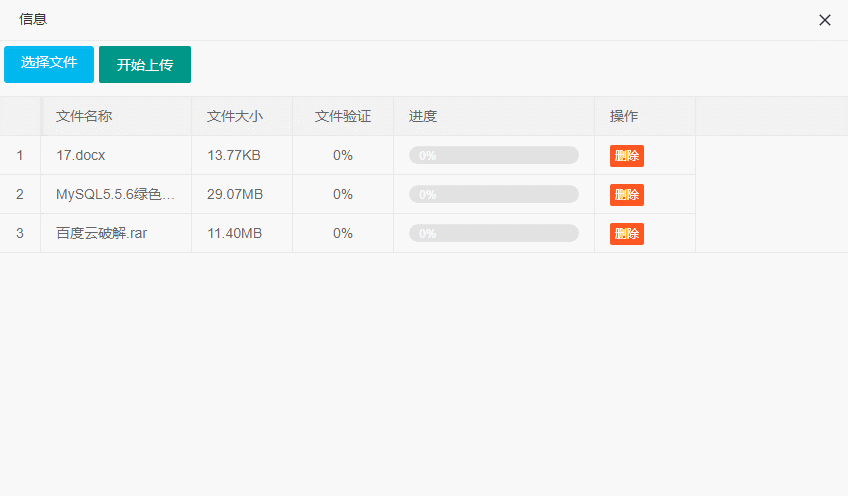Click row number 3 cell
848x496 pixels.
[20, 233]
